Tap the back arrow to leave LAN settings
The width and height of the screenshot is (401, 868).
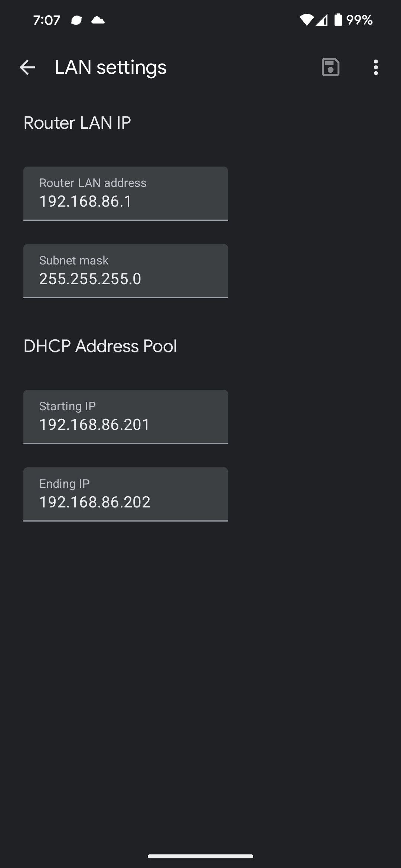point(27,67)
